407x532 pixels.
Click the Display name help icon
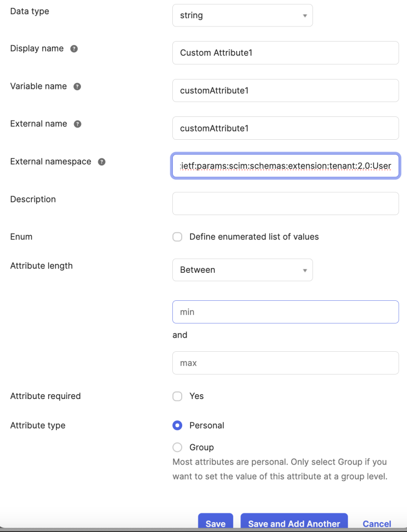tap(74, 49)
